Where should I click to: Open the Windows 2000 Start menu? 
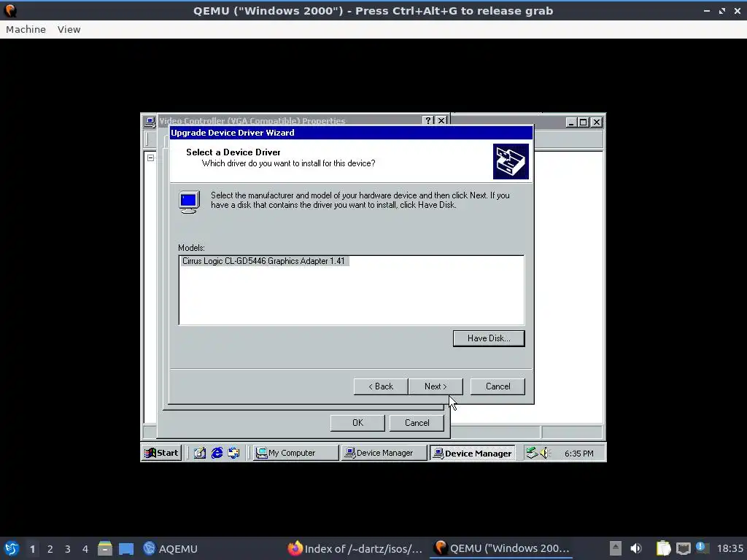pyautogui.click(x=162, y=453)
